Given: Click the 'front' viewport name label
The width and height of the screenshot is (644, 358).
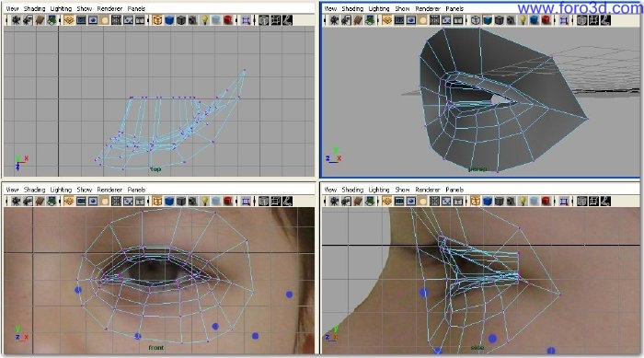Looking at the screenshot, I should click(156, 348).
